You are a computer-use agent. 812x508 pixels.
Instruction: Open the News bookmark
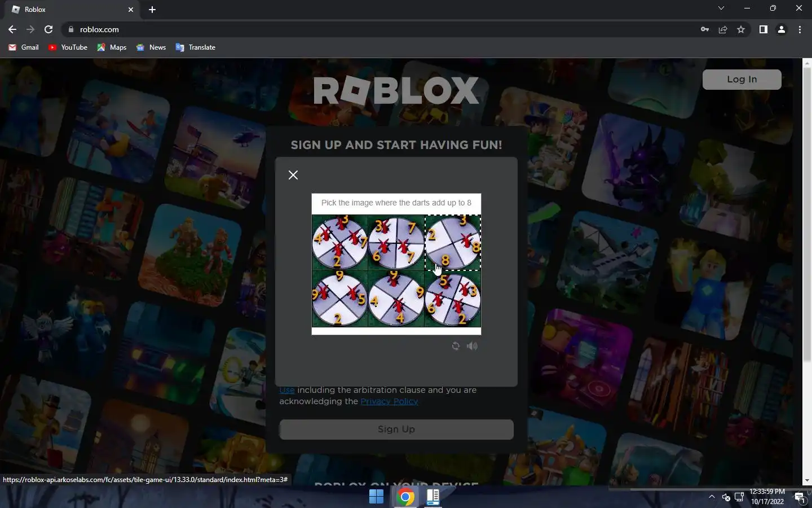pos(151,47)
